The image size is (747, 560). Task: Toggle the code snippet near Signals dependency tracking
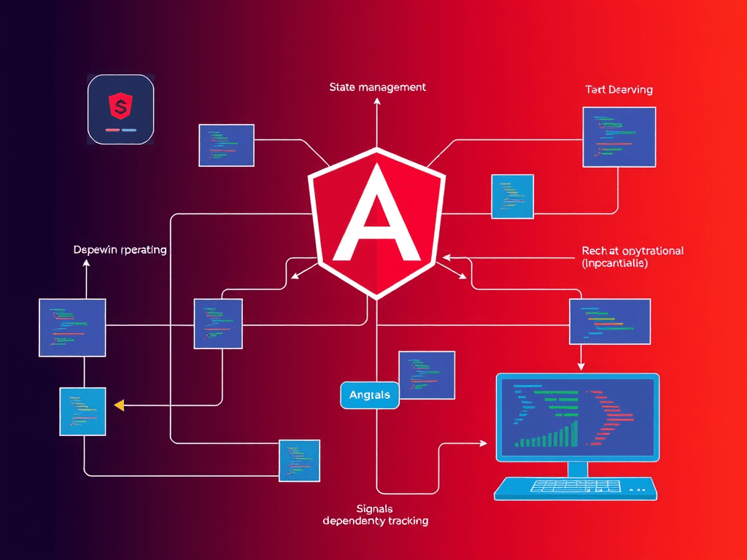tap(298, 462)
